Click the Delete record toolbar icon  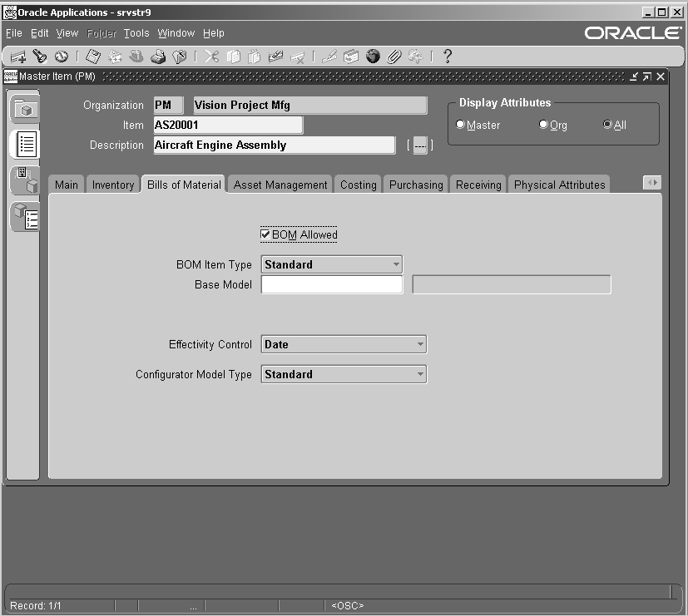tap(298, 57)
